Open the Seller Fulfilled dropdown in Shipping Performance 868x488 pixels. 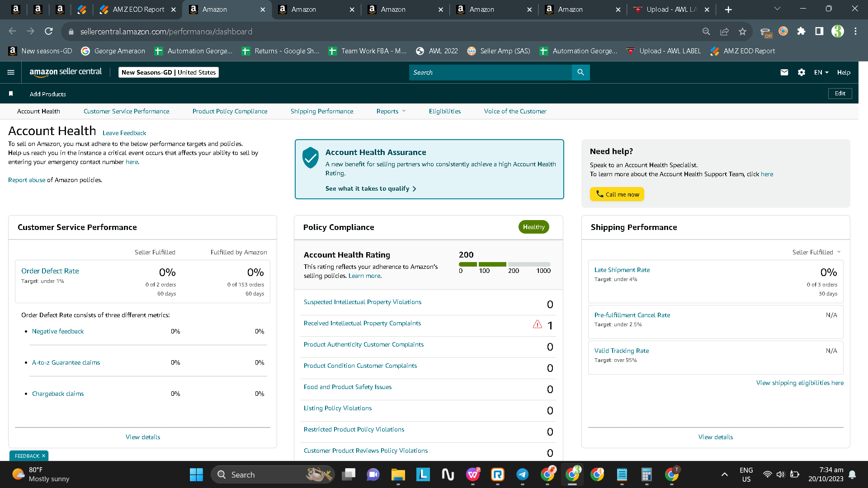click(816, 252)
